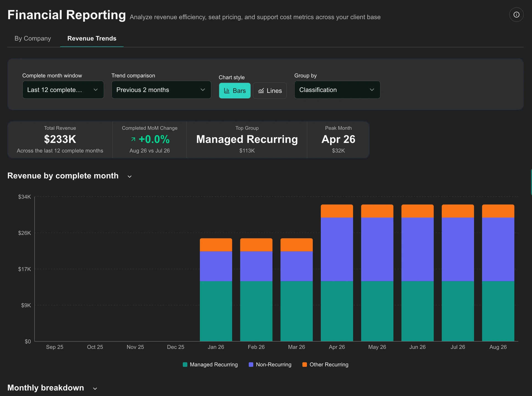Image resolution: width=532 pixels, height=396 pixels.
Task: Click the $26K y-axis label
Action: click(24, 233)
